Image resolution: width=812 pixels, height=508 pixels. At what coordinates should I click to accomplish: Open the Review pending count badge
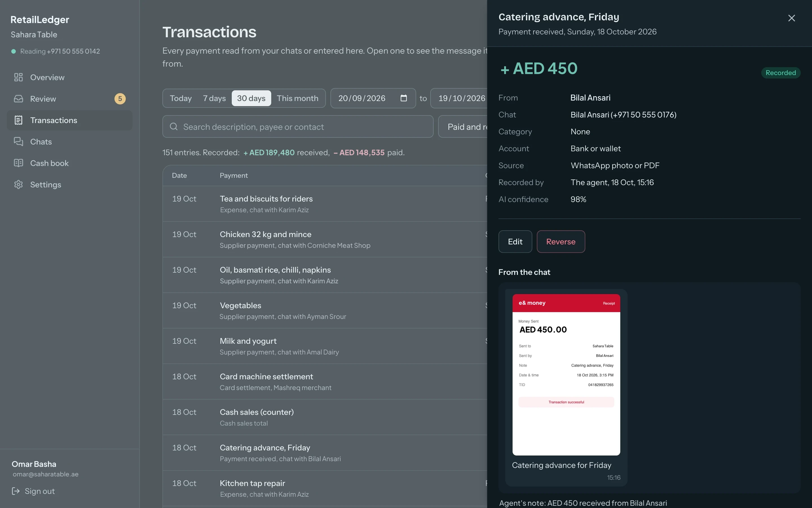(120, 99)
